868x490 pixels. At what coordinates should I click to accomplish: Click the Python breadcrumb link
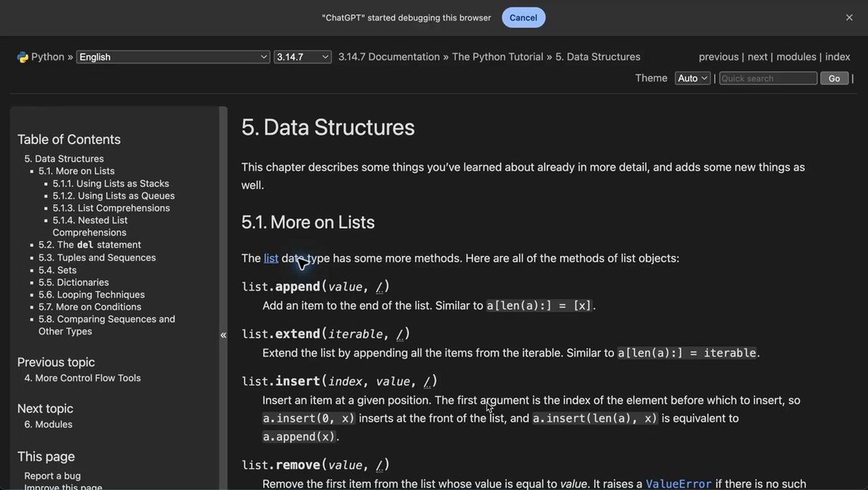pyautogui.click(x=48, y=56)
